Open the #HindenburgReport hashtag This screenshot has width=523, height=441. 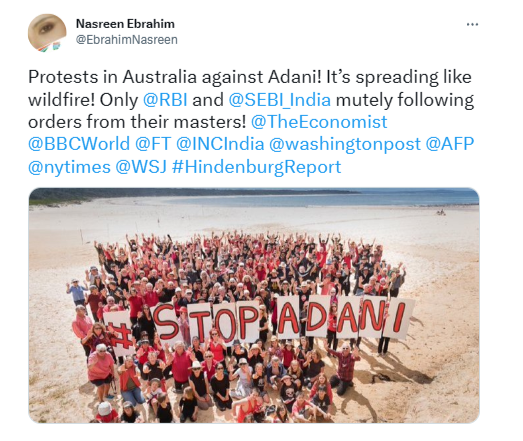[256, 166]
